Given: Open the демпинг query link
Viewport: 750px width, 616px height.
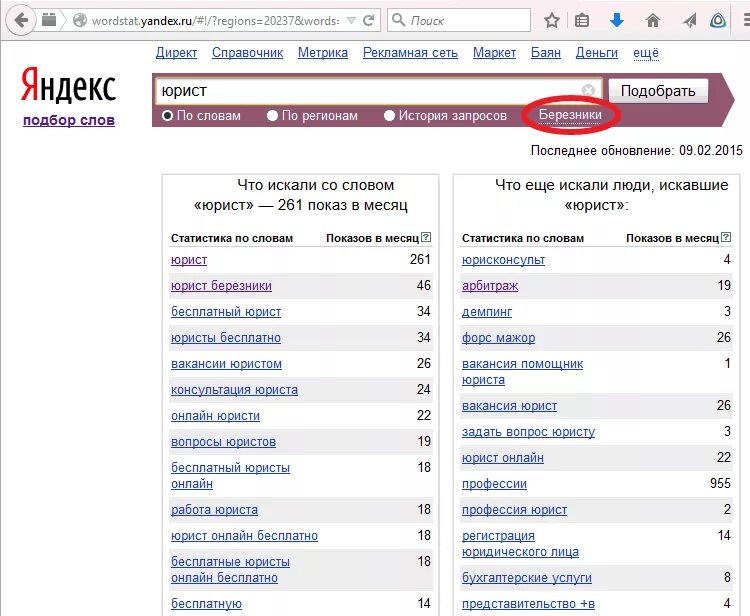Looking at the screenshot, I should coord(487,312).
